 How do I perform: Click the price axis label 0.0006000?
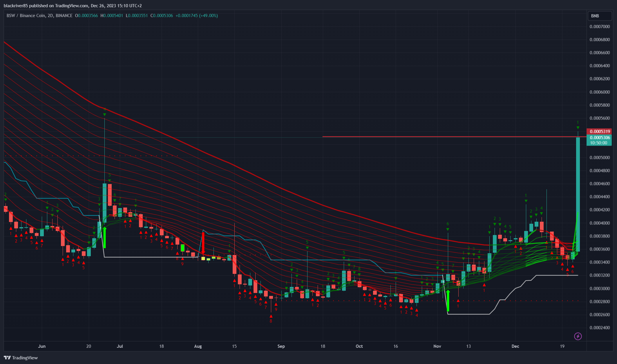[x=600, y=92]
